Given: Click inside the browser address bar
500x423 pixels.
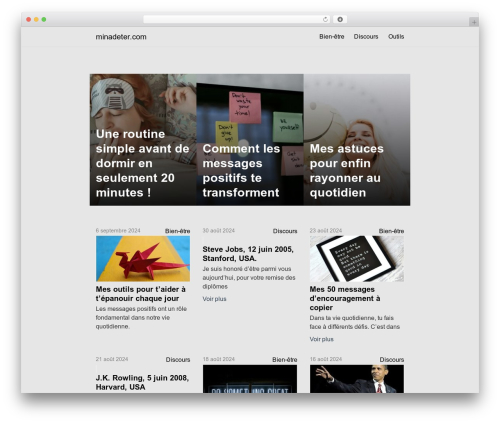Looking at the screenshot, I should pyautogui.click(x=236, y=20).
